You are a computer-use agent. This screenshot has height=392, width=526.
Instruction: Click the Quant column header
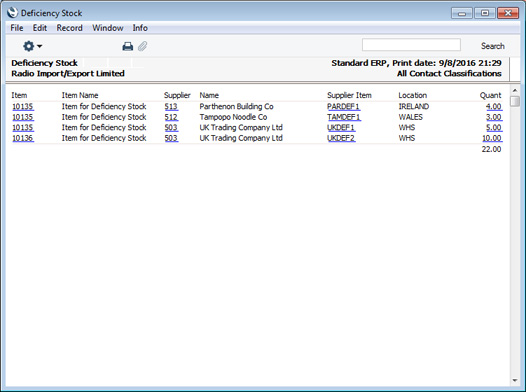click(x=490, y=95)
